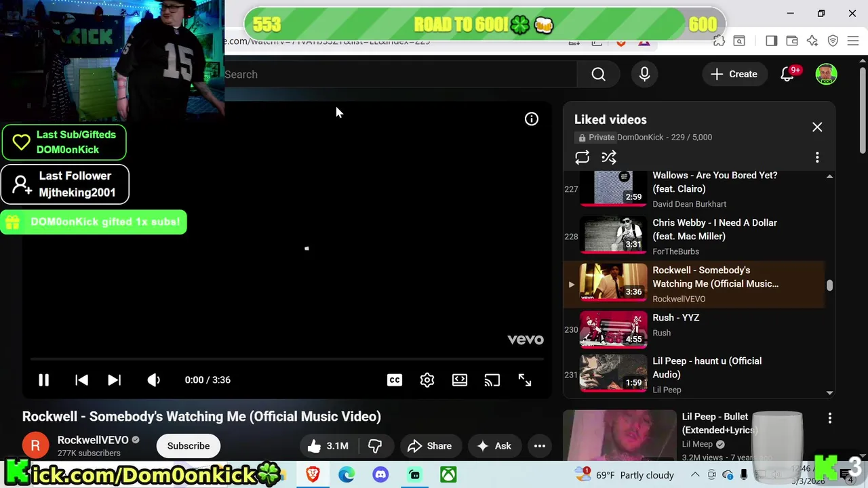Share the video
Screen dimensions: 868x488
[x=429, y=446]
